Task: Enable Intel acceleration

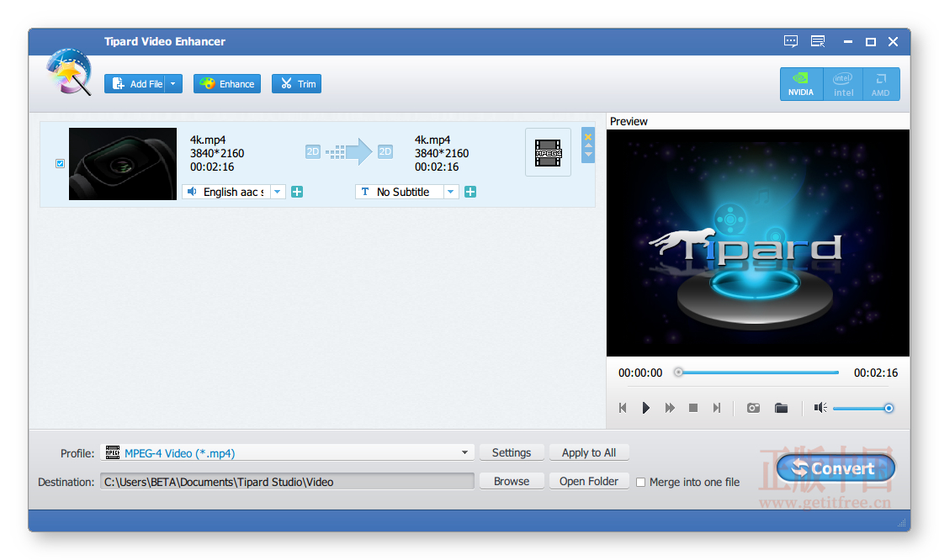Action: click(843, 84)
